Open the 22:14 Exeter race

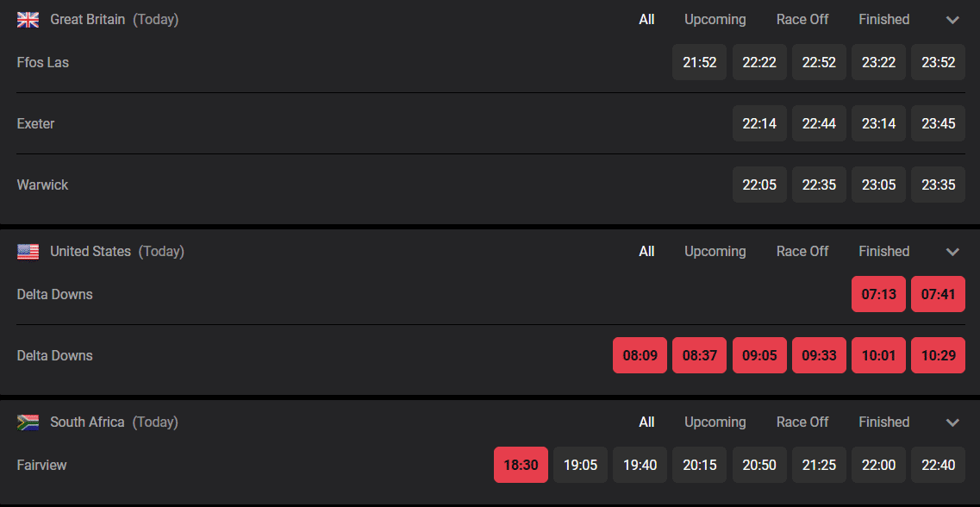pos(759,123)
